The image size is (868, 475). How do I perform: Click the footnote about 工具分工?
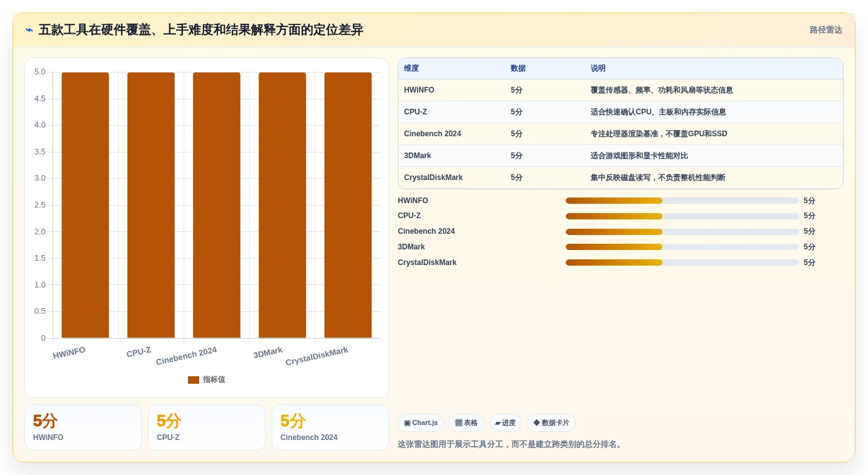(511, 444)
